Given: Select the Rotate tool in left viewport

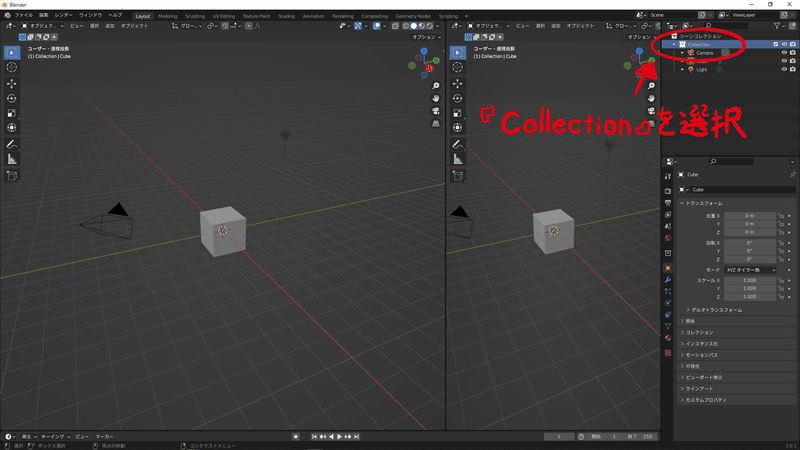Looking at the screenshot, I should tap(12, 98).
